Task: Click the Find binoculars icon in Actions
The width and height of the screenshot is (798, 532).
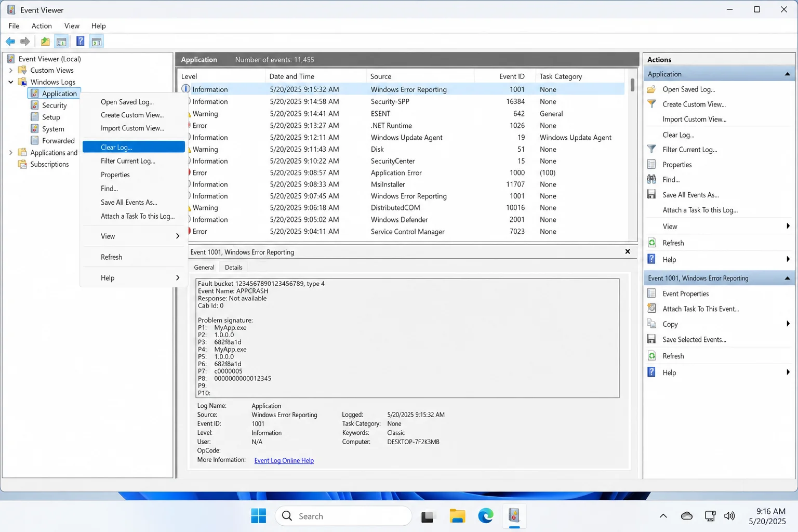Action: point(651,179)
